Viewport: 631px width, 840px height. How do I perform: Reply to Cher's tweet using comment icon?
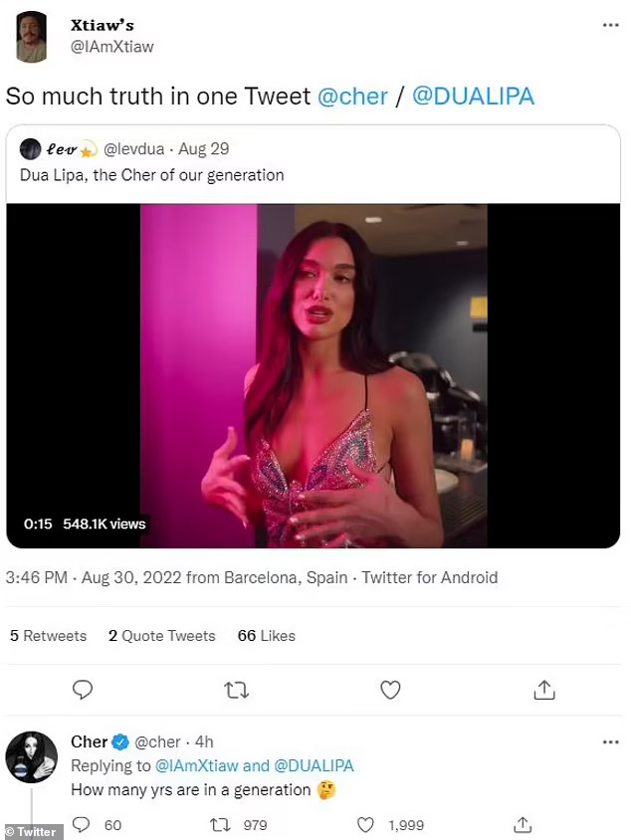click(x=84, y=824)
